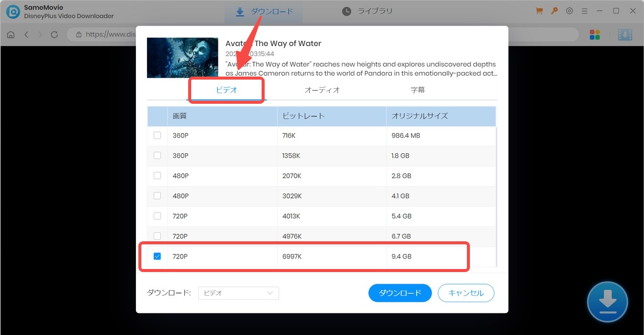
Task: Click the home icon near the address bar
Action: [x=10, y=34]
